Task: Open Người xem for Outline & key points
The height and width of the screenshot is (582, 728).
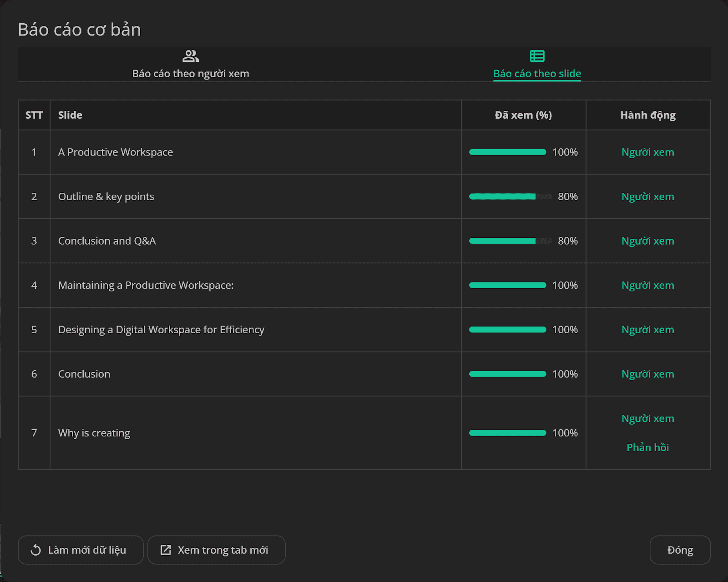Action: [648, 196]
